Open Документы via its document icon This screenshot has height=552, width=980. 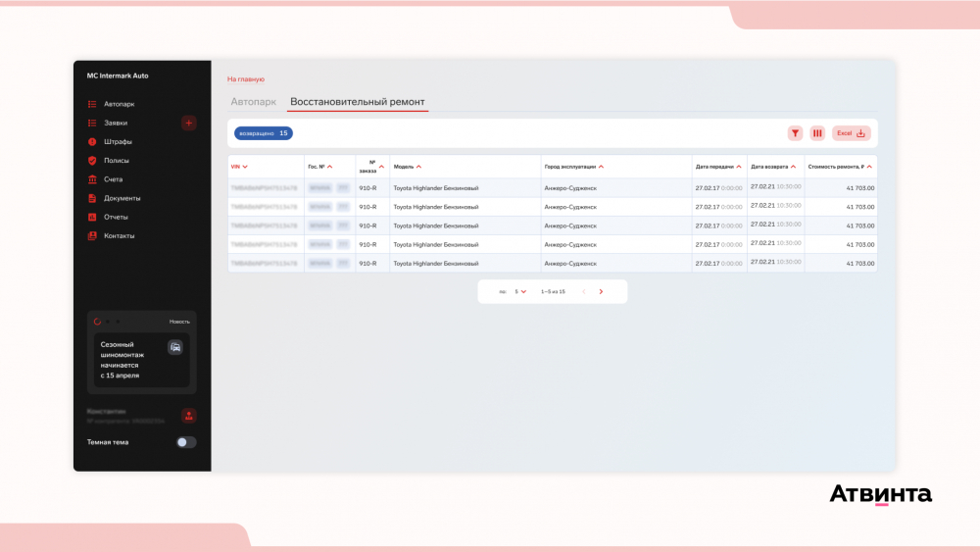[x=92, y=198]
